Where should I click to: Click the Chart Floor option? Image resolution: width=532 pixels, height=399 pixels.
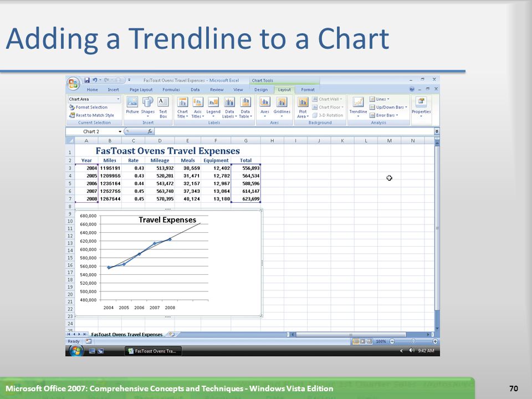tap(328, 107)
